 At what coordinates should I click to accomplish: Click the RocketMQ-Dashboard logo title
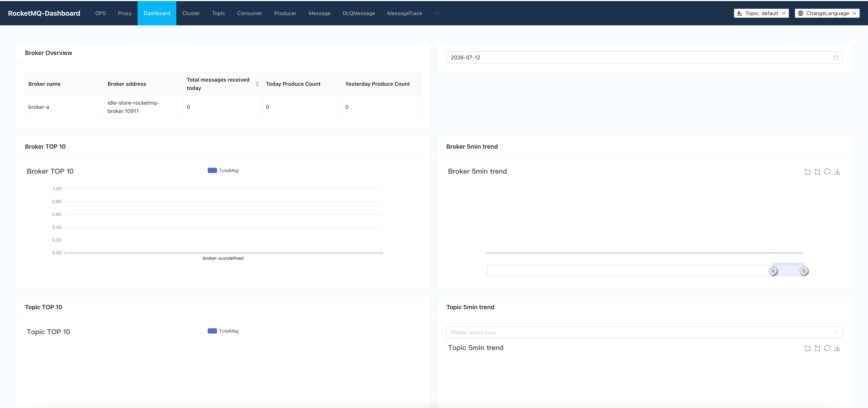click(x=44, y=13)
